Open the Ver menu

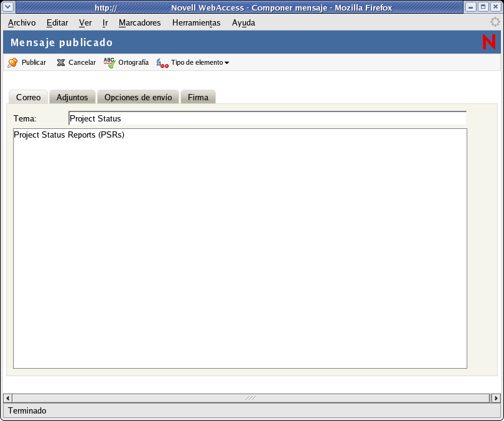tap(85, 23)
